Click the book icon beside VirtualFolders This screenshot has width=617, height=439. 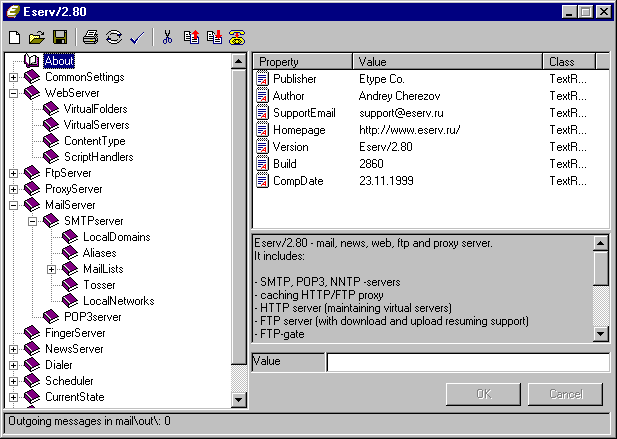51,109
